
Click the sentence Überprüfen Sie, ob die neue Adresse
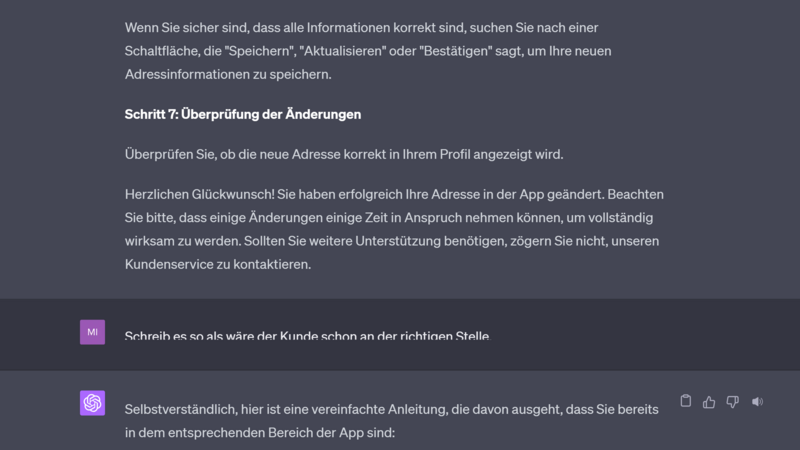coord(344,154)
